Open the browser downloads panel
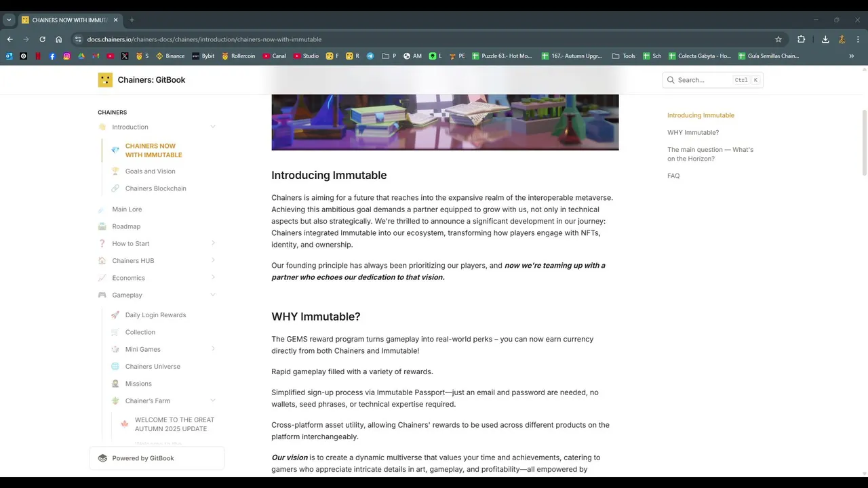 coord(825,39)
